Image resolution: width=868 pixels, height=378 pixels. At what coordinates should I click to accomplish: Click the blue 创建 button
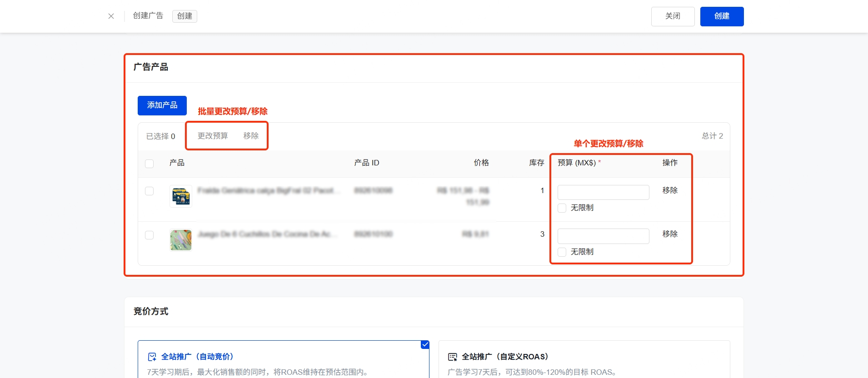(722, 16)
